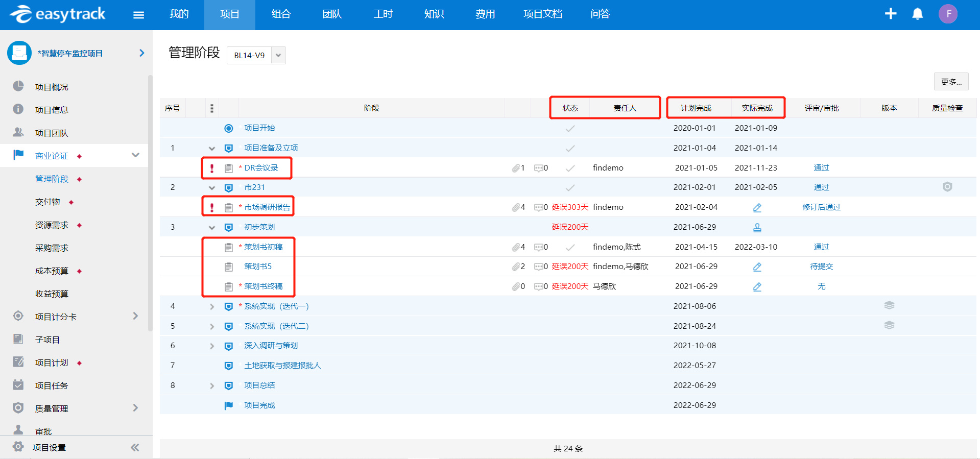Select 项目概况 in sidebar
The height and width of the screenshot is (459, 980).
click(52, 87)
